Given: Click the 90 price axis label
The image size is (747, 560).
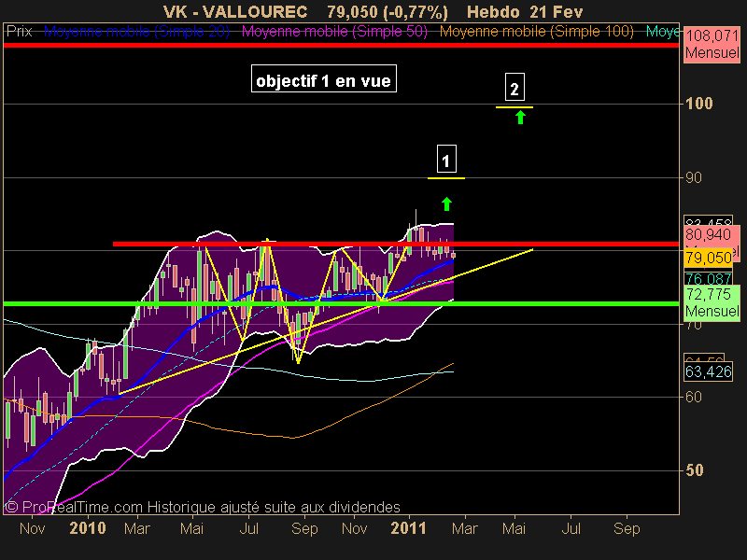Looking at the screenshot, I should (694, 177).
